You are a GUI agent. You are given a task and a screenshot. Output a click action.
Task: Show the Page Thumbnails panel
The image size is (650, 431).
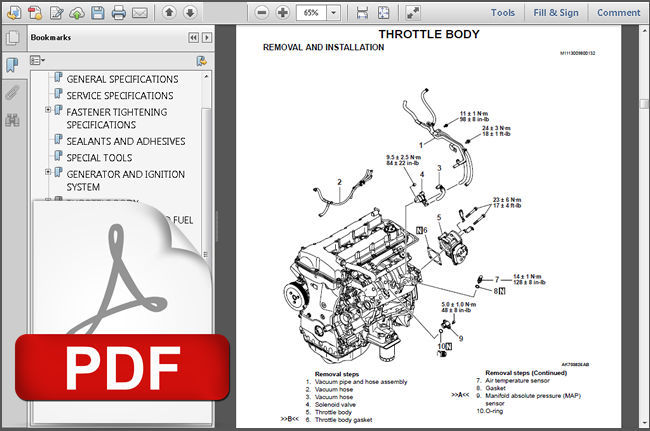pyautogui.click(x=12, y=38)
